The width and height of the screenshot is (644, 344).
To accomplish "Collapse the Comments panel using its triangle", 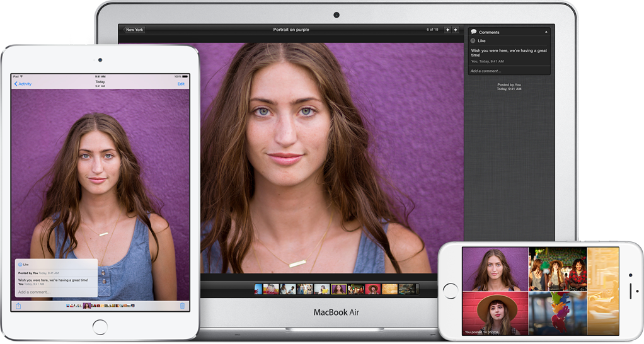I will (546, 32).
